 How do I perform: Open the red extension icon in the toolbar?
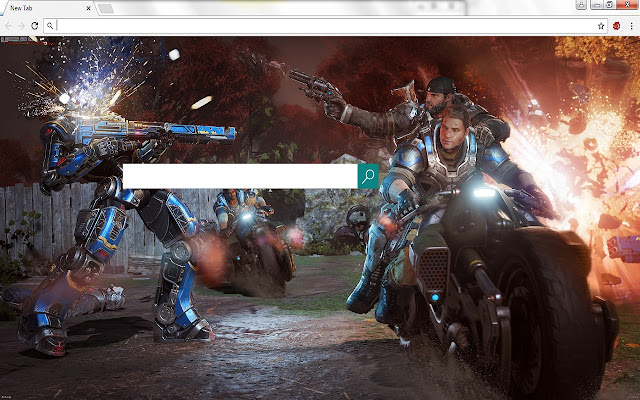click(x=616, y=26)
